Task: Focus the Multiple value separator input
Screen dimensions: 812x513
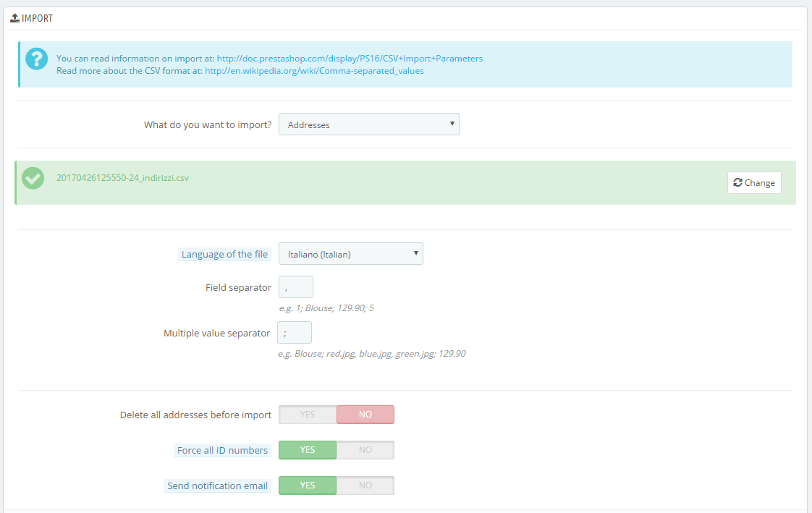Action: pos(295,332)
